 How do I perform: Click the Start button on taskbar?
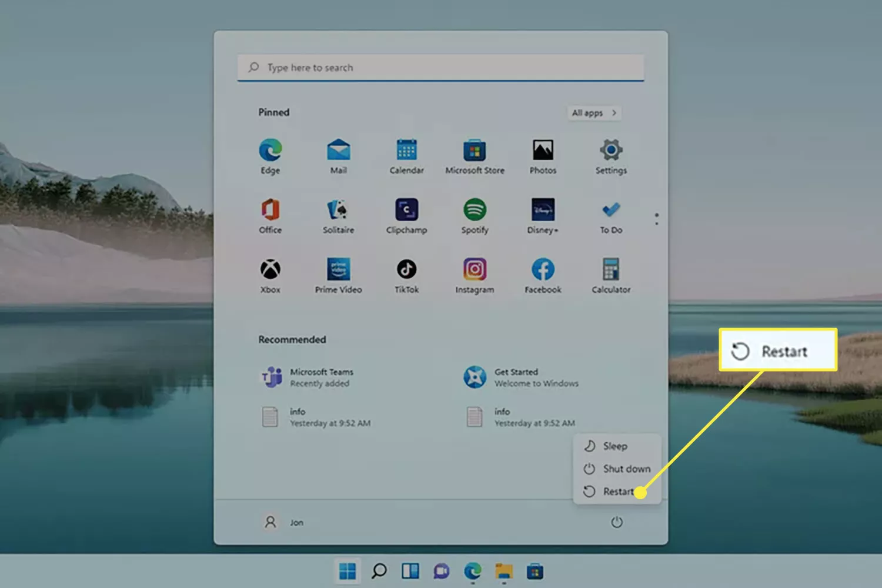(x=348, y=571)
